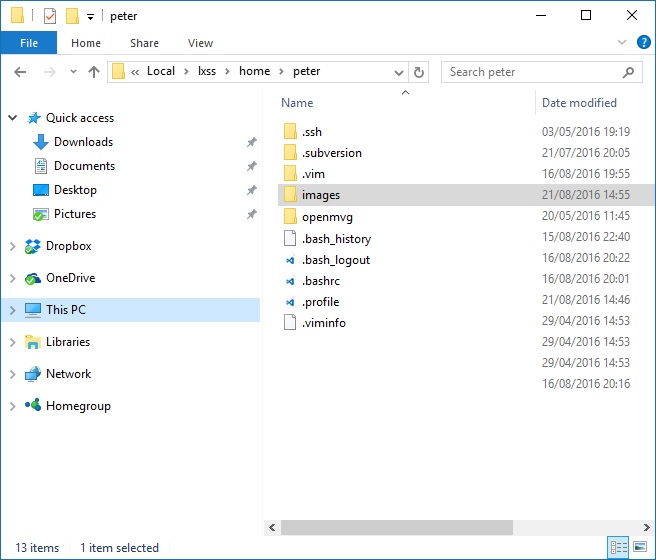The width and height of the screenshot is (656, 560).
Task: Expand the Dropbox tree node
Action: point(13,246)
